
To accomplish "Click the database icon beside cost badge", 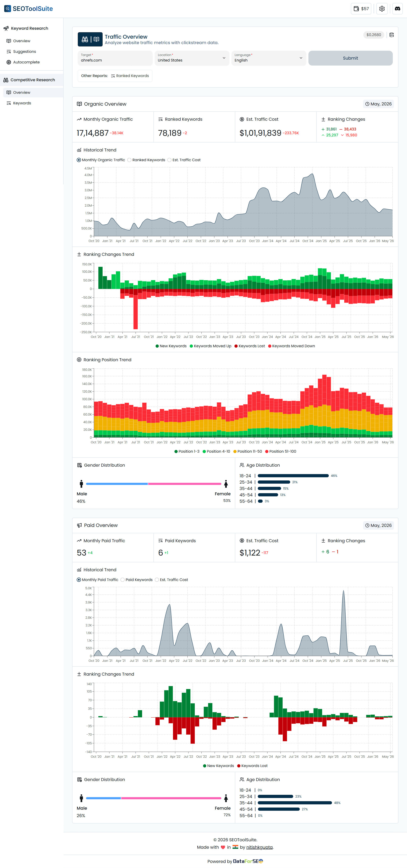I will (392, 35).
